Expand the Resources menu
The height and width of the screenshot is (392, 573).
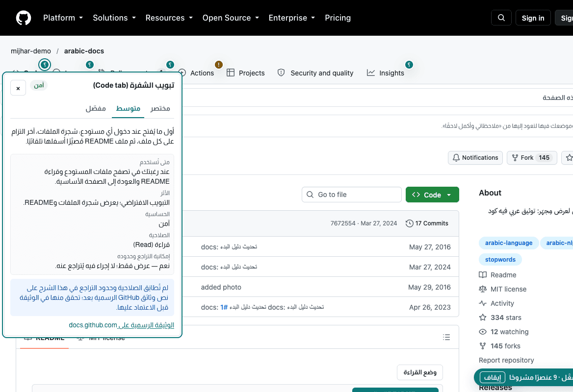click(x=169, y=18)
